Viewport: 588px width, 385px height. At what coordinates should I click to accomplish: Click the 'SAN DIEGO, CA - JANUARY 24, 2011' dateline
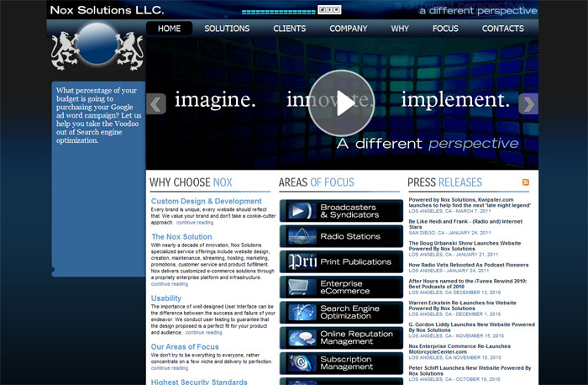(x=449, y=233)
